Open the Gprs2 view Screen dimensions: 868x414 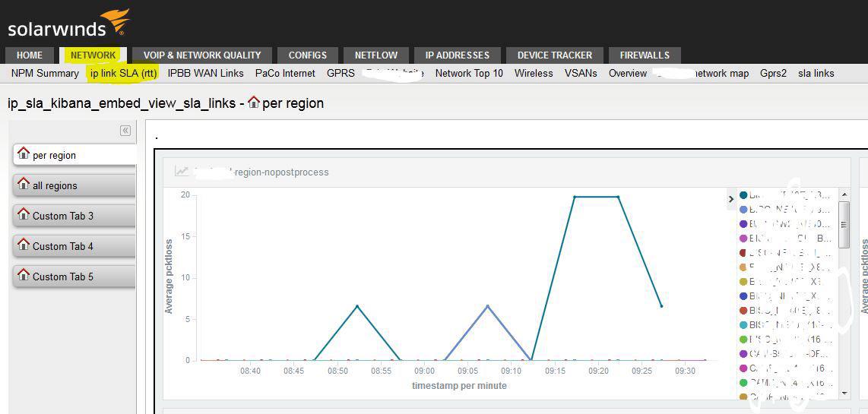click(773, 73)
